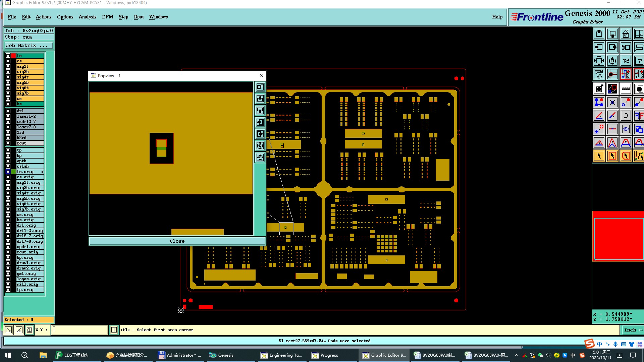Screen dimensions: 644x362
Task: Toggle checkbox for cs layer
Action: 8,61
